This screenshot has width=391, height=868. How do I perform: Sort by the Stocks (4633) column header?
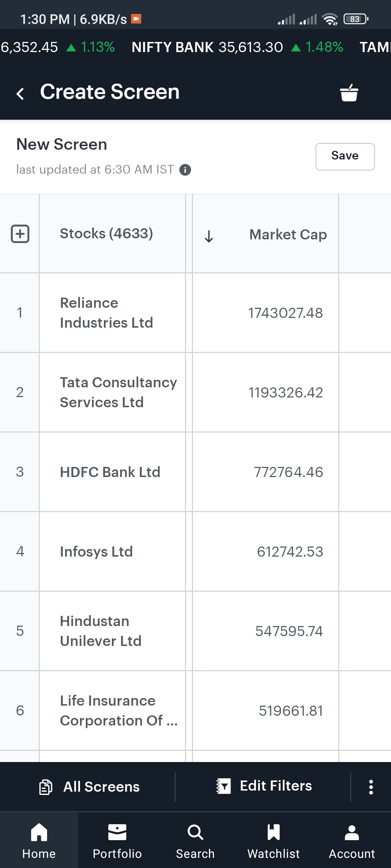pos(106,234)
